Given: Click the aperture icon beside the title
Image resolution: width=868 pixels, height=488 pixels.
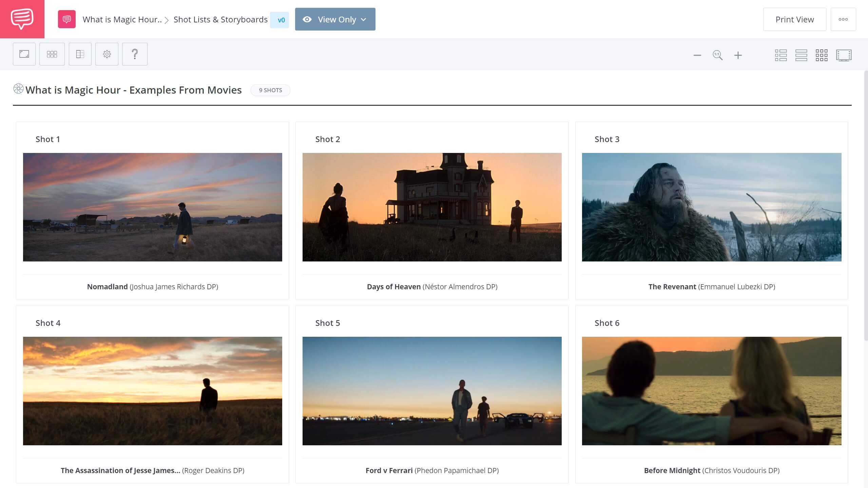Looking at the screenshot, I should 18,89.
